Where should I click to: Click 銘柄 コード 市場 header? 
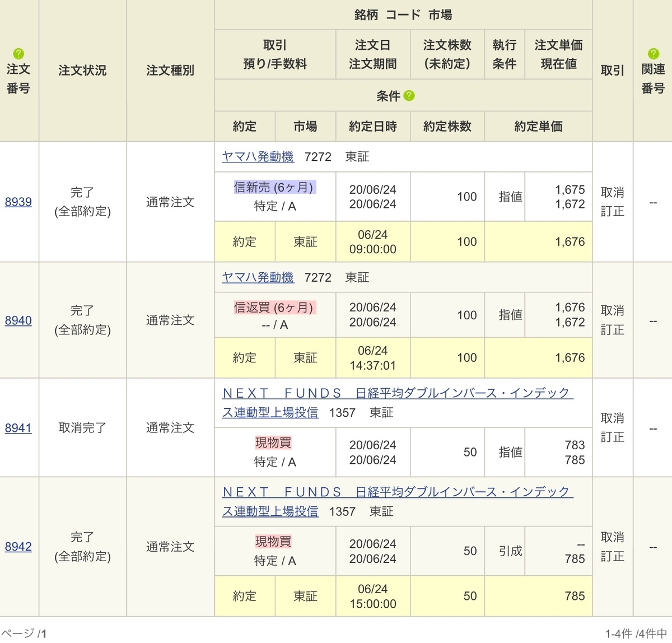click(403, 15)
